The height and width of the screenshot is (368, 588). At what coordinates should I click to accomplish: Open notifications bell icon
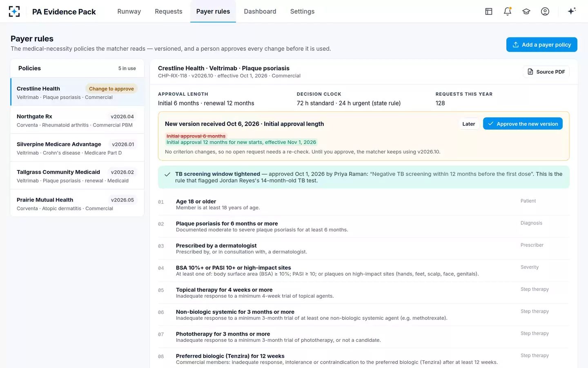tap(508, 11)
